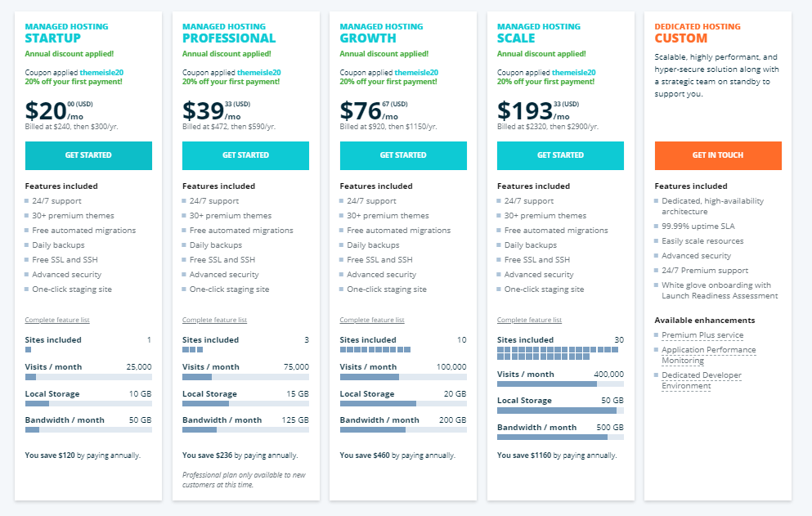Open Professional plan's Complete feature list
The width and height of the screenshot is (812, 516).
pyautogui.click(x=214, y=320)
